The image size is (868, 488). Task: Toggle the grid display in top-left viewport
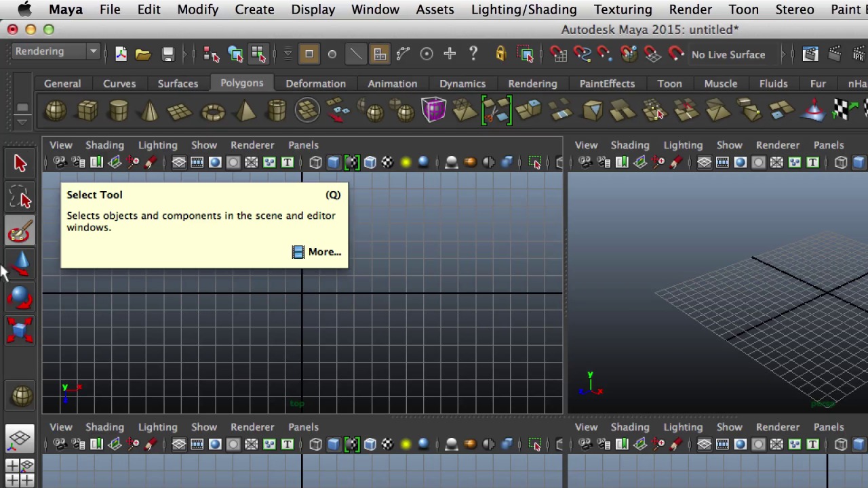pyautogui.click(x=197, y=163)
